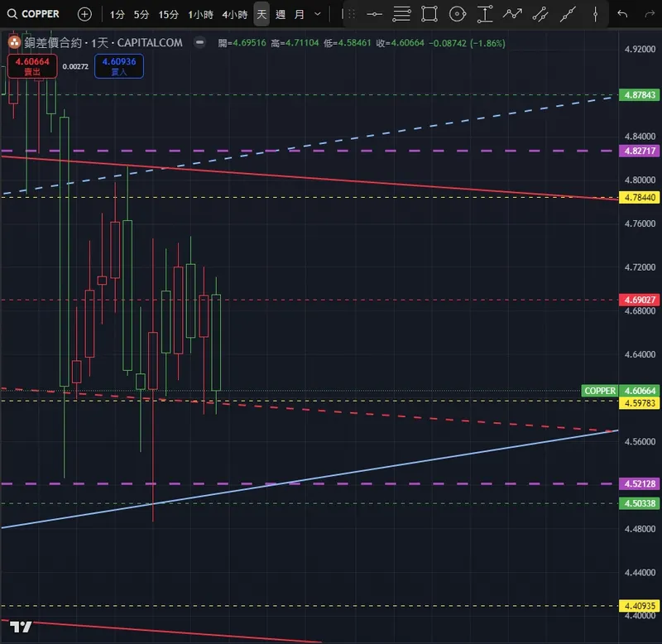The width and height of the screenshot is (662, 644).
Task: Click the 4.92000 price scale tick
Action: (640, 49)
